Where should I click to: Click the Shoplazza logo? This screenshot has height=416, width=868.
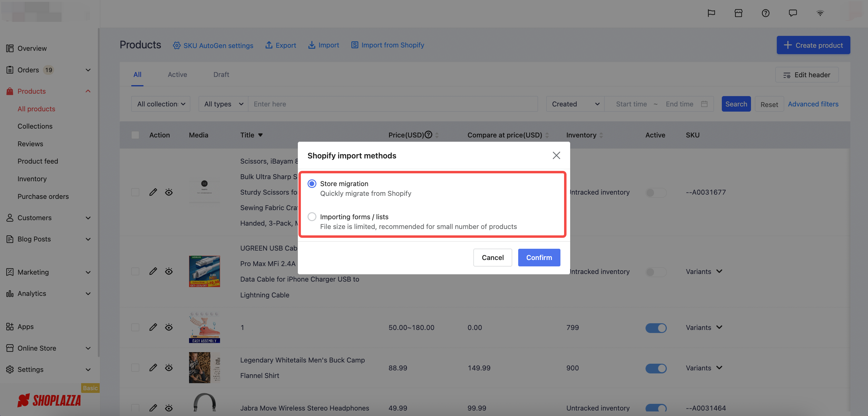click(x=49, y=400)
